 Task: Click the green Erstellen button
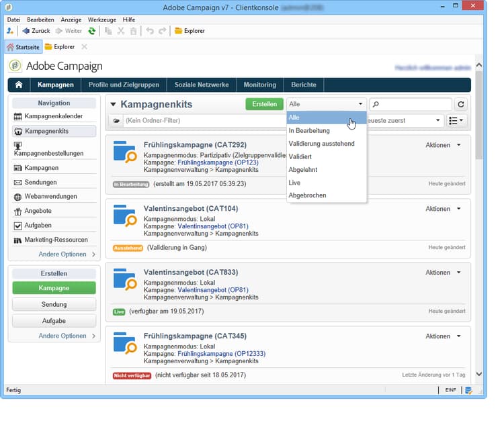[264, 104]
